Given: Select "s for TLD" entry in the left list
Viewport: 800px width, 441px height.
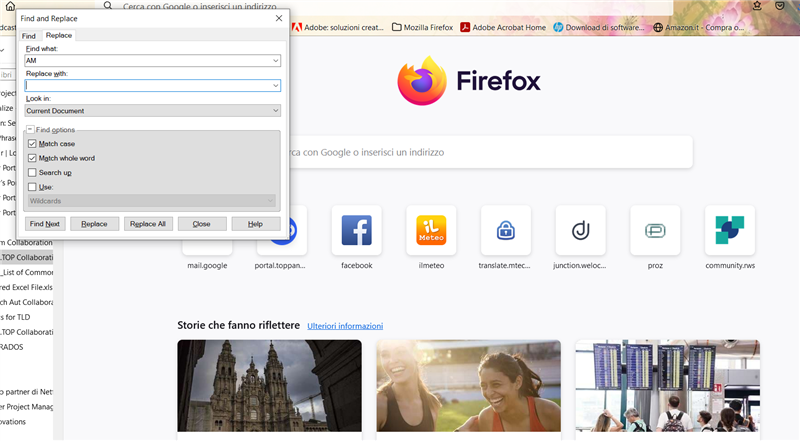Looking at the screenshot, I should point(15,317).
